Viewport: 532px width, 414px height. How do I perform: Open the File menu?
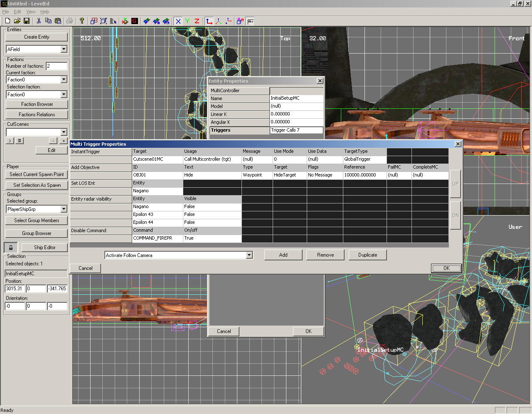tap(5, 12)
